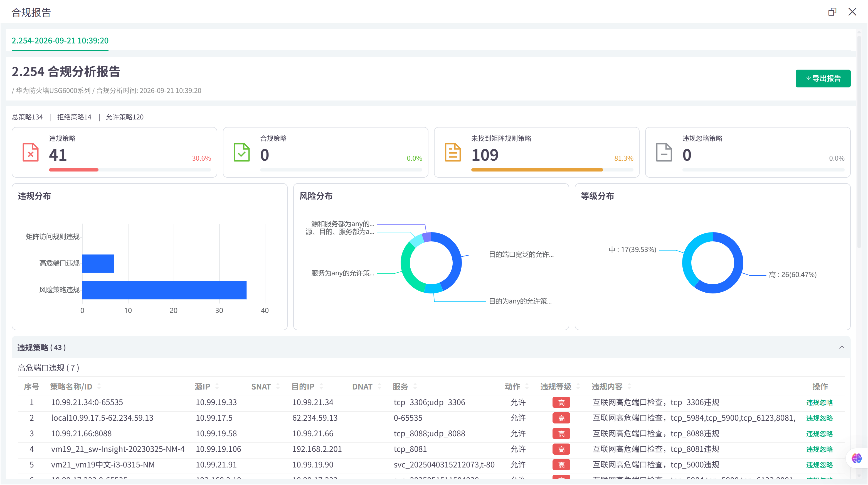Image resolution: width=868 pixels, height=485 pixels.
Task: Click the orange unmatched matrix rule document icon
Action: coord(453,153)
